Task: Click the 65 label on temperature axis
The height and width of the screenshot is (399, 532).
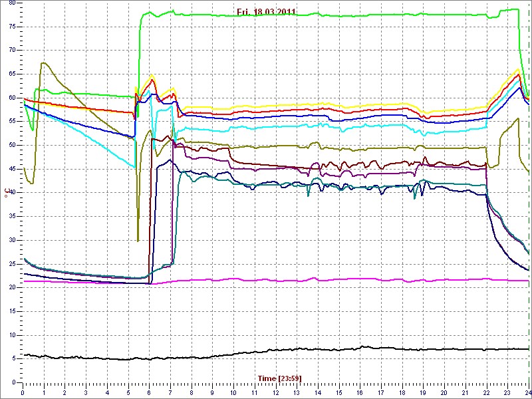Action: 12,74
